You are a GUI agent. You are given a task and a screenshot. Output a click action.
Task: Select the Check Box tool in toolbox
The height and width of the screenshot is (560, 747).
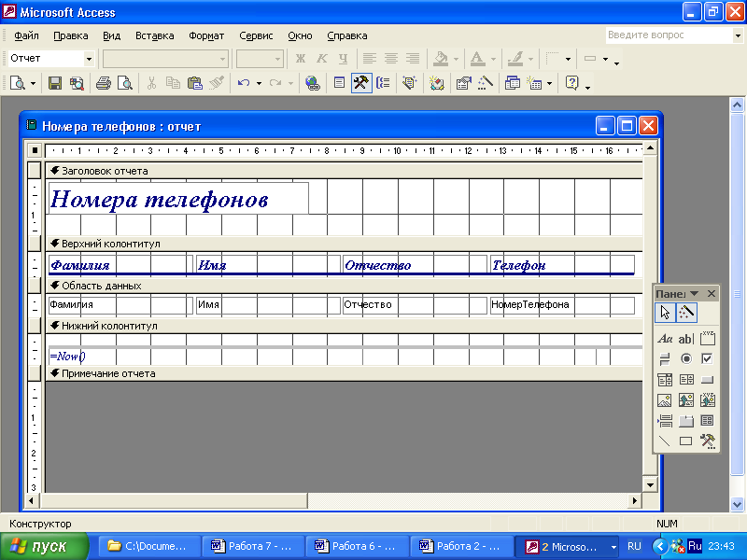point(708,359)
